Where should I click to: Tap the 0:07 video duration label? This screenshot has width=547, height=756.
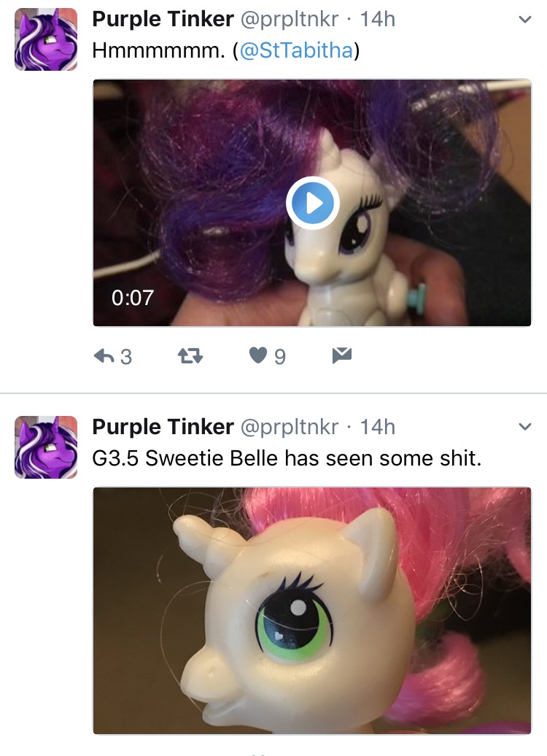(x=133, y=298)
